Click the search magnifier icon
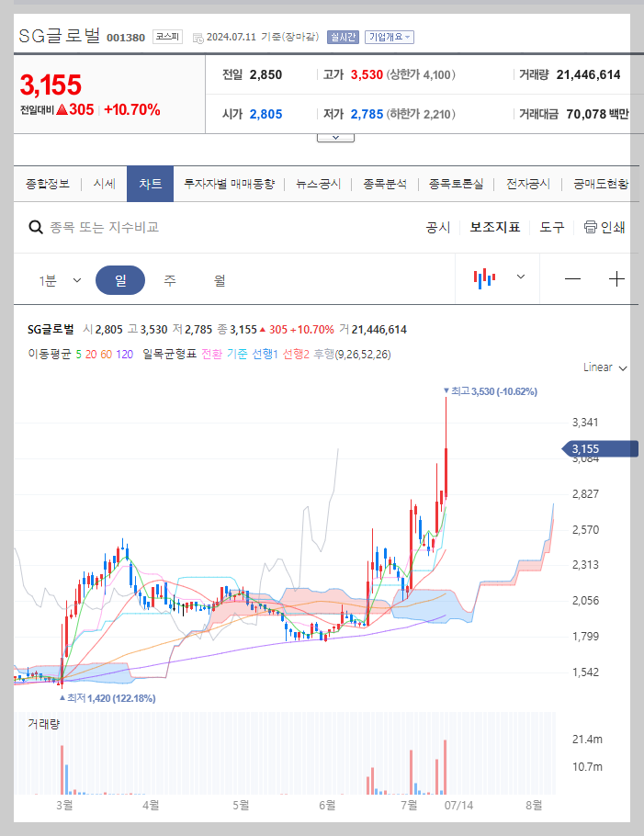Image resolution: width=644 pixels, height=836 pixels. [36, 228]
